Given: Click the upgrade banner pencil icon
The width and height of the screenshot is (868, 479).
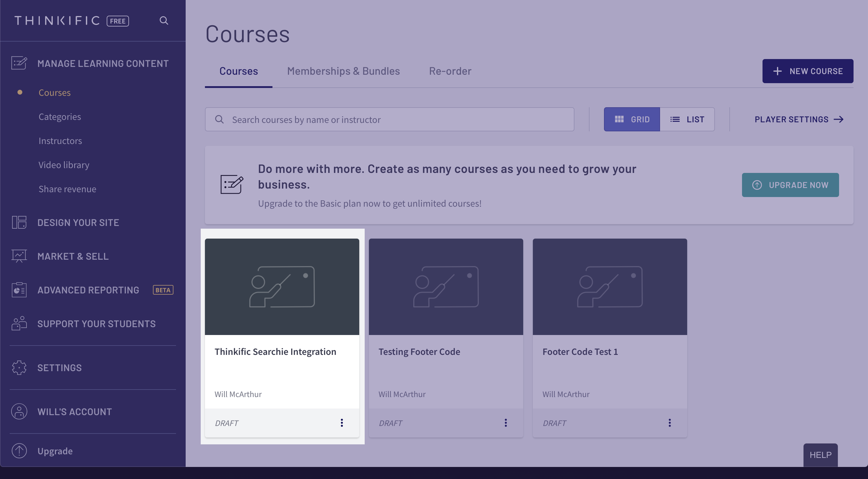Looking at the screenshot, I should [232, 185].
